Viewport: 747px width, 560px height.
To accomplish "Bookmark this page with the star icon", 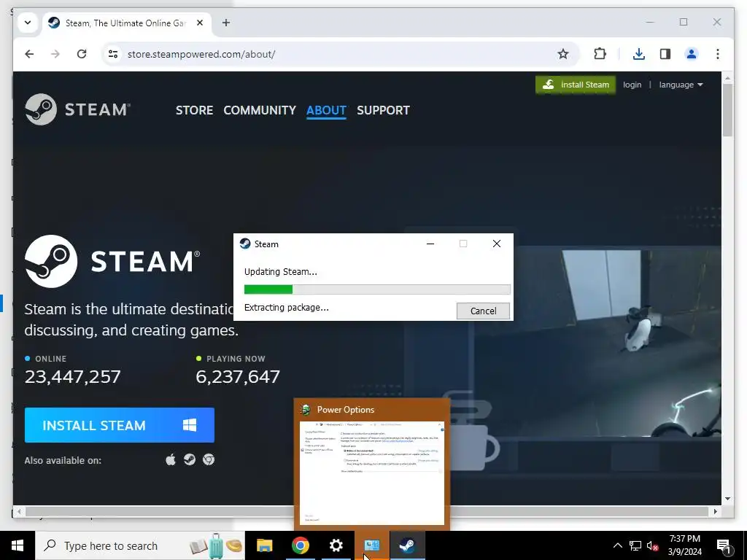I will pyautogui.click(x=562, y=54).
